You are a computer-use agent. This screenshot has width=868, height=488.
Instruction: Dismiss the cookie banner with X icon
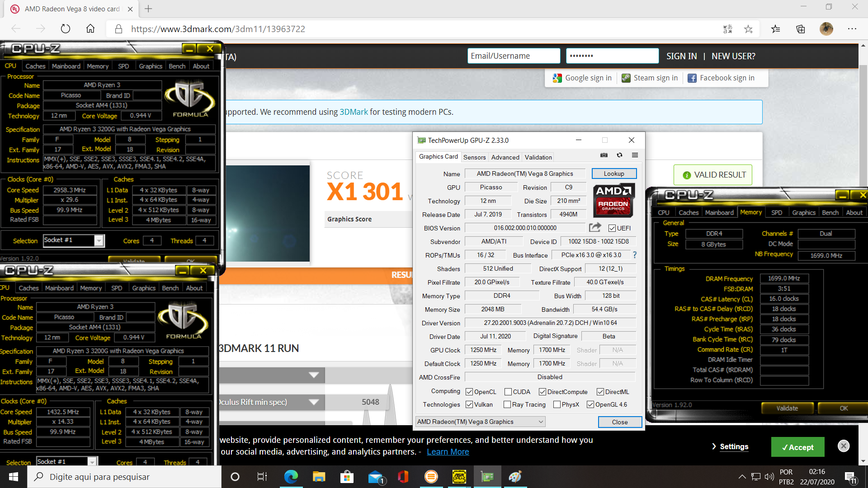coord(844,446)
